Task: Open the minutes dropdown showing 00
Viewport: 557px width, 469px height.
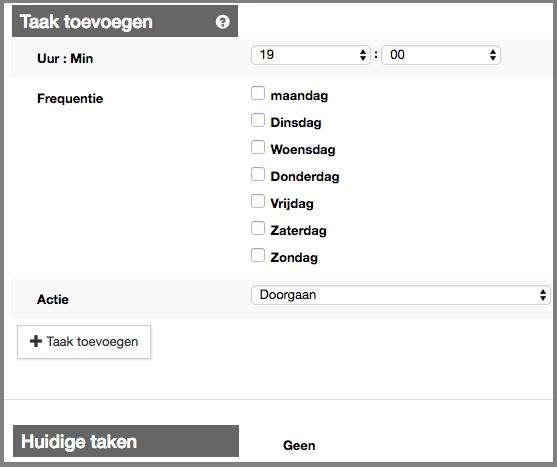Action: 441,55
